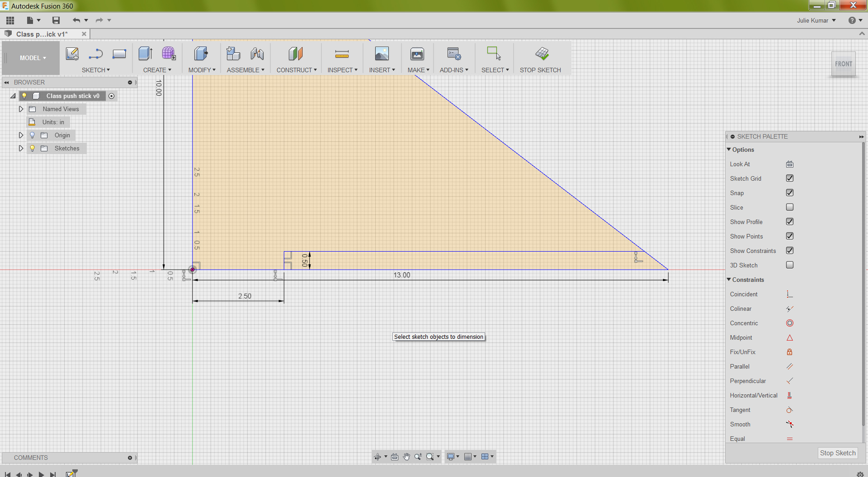The height and width of the screenshot is (477, 868).
Task: Select the Create Form icon
Action: (x=169, y=54)
